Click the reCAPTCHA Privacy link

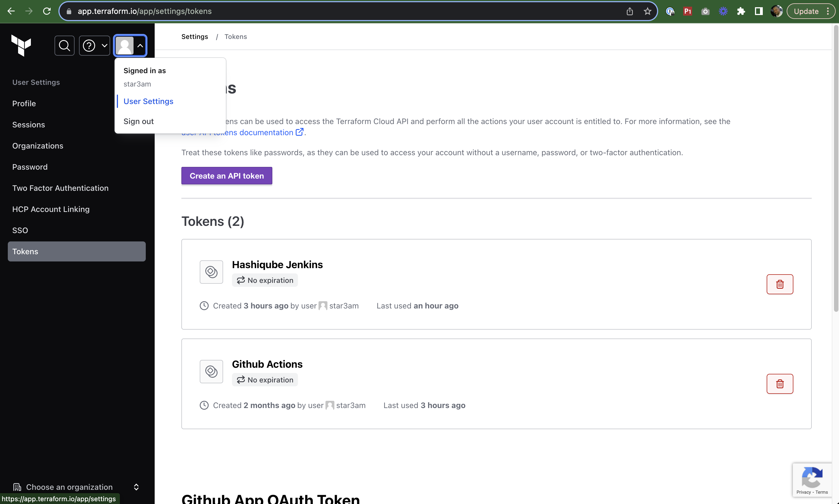point(804,492)
